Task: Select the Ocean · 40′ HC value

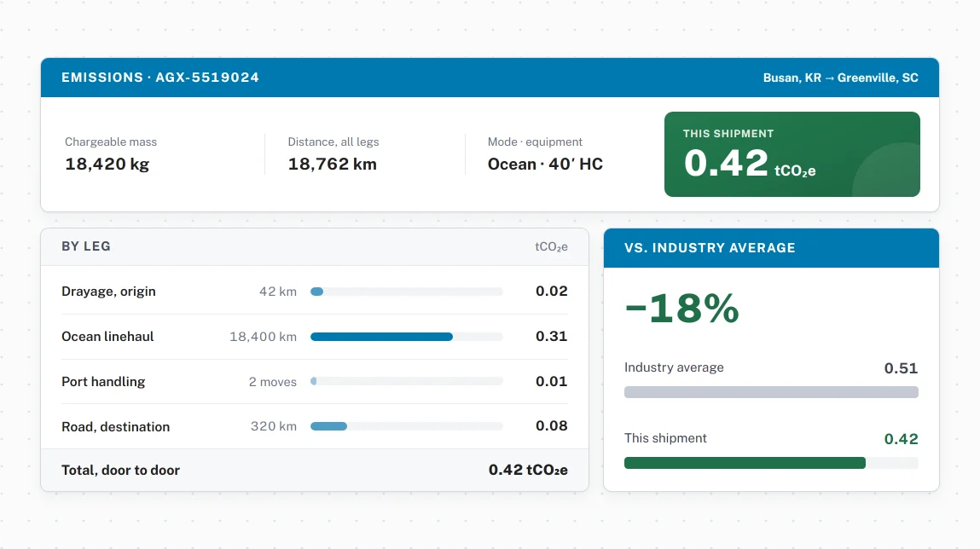Action: pyautogui.click(x=545, y=165)
